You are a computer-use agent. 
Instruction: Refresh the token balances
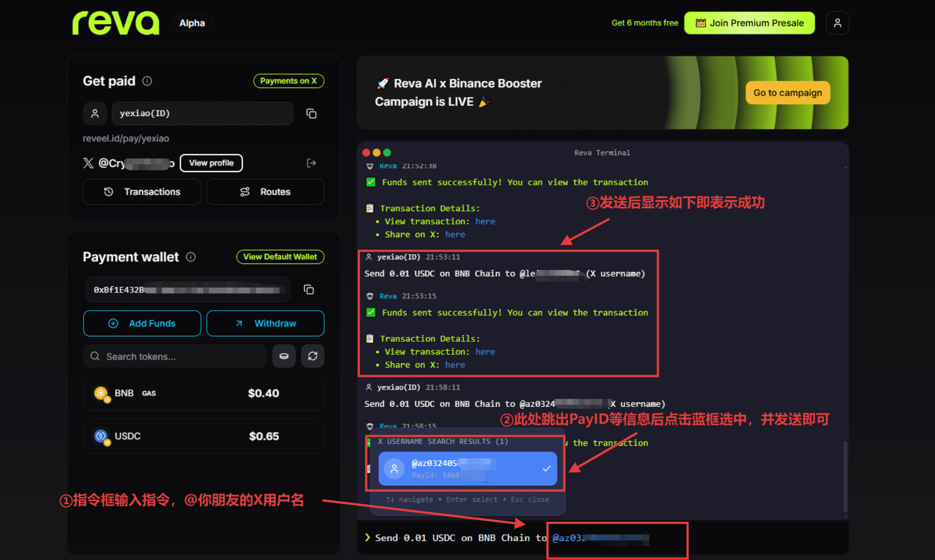(313, 356)
